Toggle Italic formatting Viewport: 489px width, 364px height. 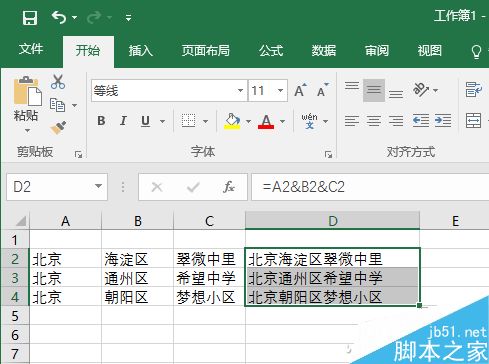click(x=123, y=121)
